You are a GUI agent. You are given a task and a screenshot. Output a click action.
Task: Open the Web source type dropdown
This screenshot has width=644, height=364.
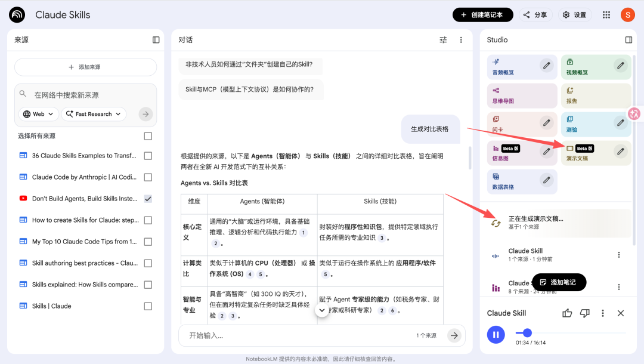point(39,114)
